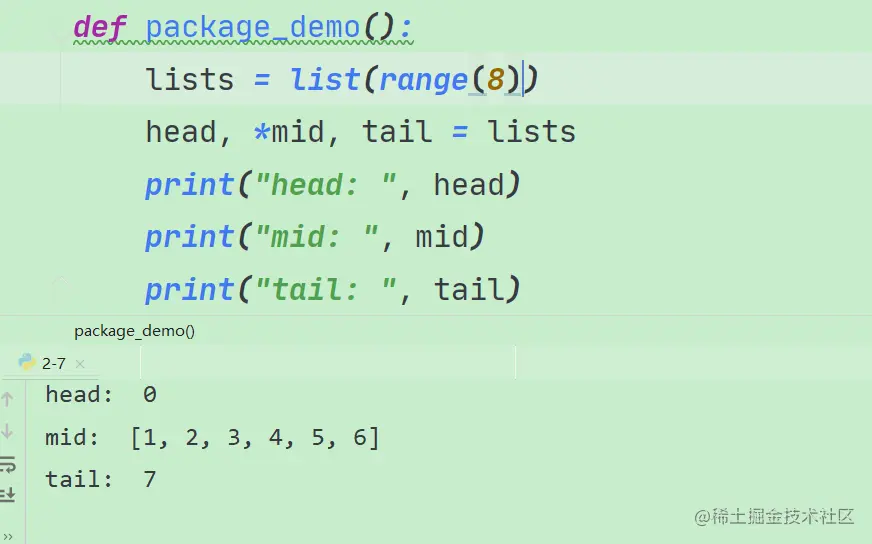Close the 2-7 run tab
Screen dimensions: 872x544
pos(80,364)
